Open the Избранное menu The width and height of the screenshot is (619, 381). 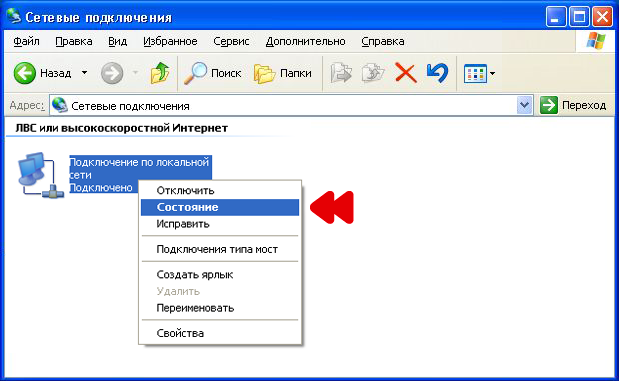point(170,41)
